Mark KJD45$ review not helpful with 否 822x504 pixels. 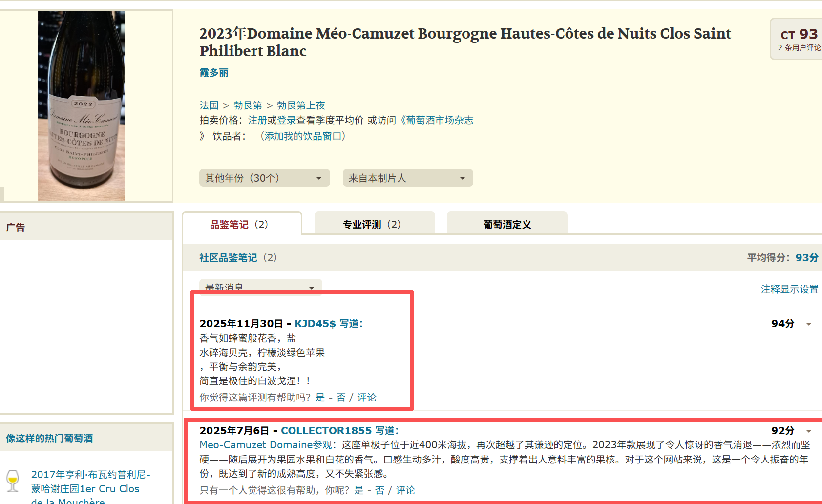(x=341, y=398)
